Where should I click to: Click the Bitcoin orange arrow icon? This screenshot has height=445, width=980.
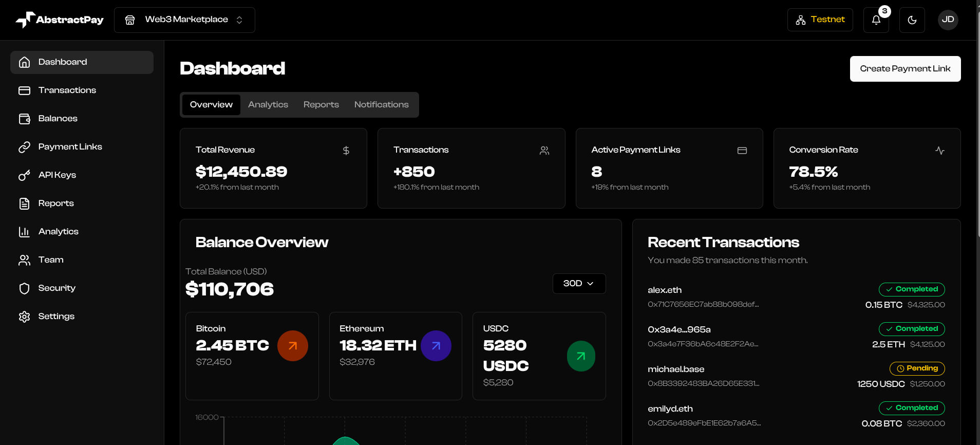[293, 346]
